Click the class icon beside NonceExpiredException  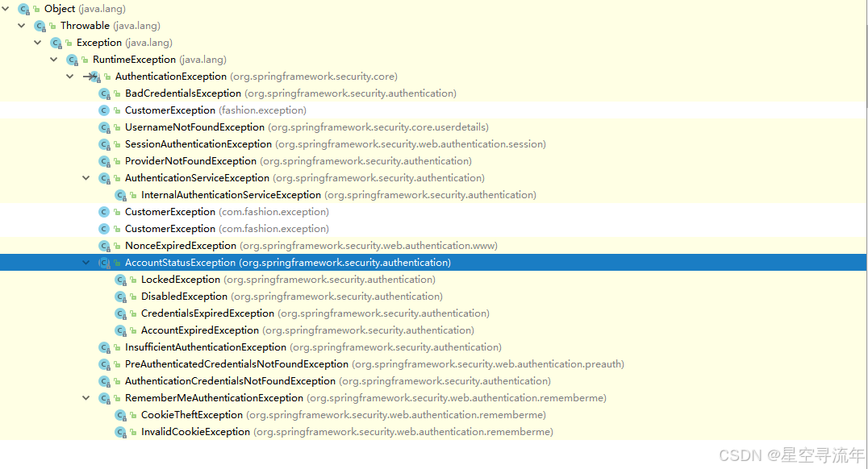point(104,246)
